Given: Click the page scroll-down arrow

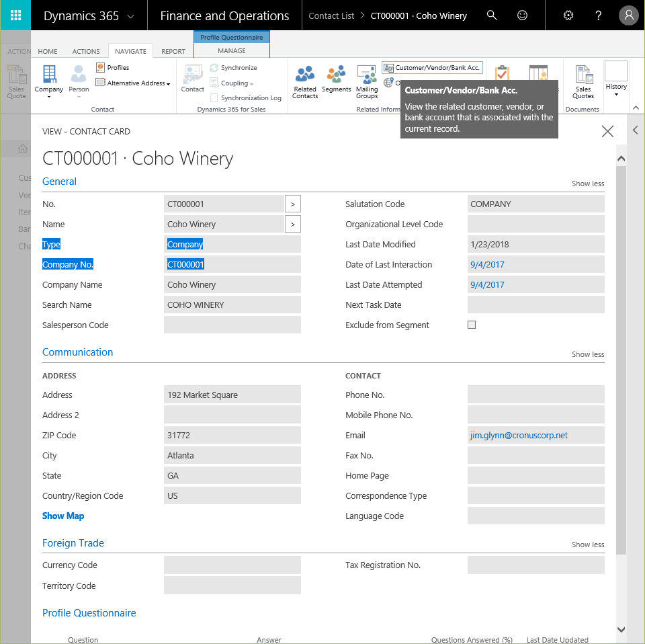Looking at the screenshot, I should tap(621, 629).
